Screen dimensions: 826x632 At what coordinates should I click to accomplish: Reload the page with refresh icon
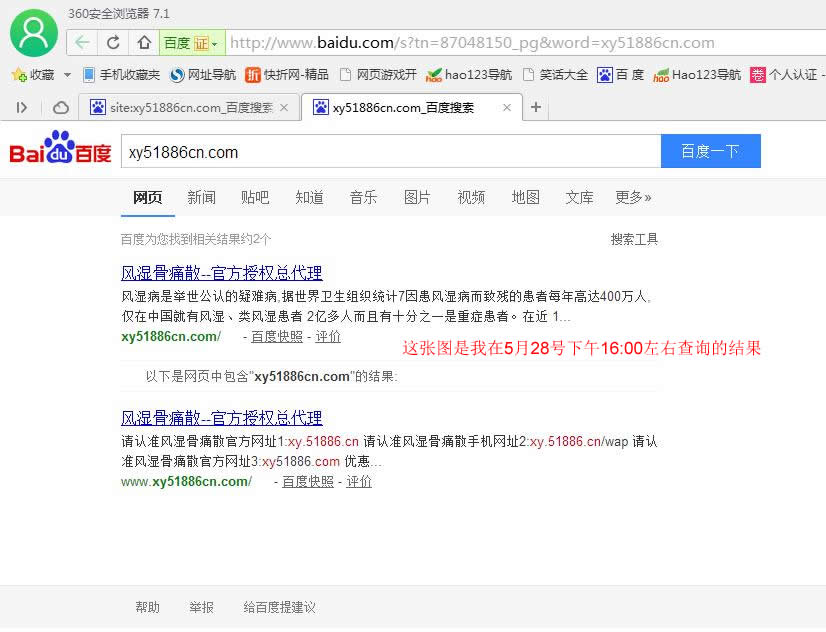tap(113, 42)
